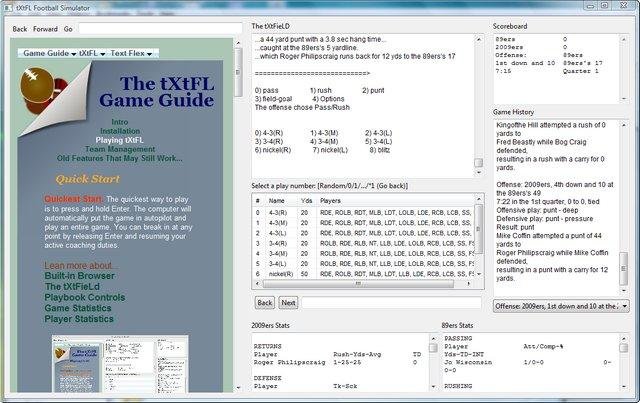The width and height of the screenshot is (640, 403).
Task: Select play row 4 3-4(M)
Action: [x=364, y=254]
